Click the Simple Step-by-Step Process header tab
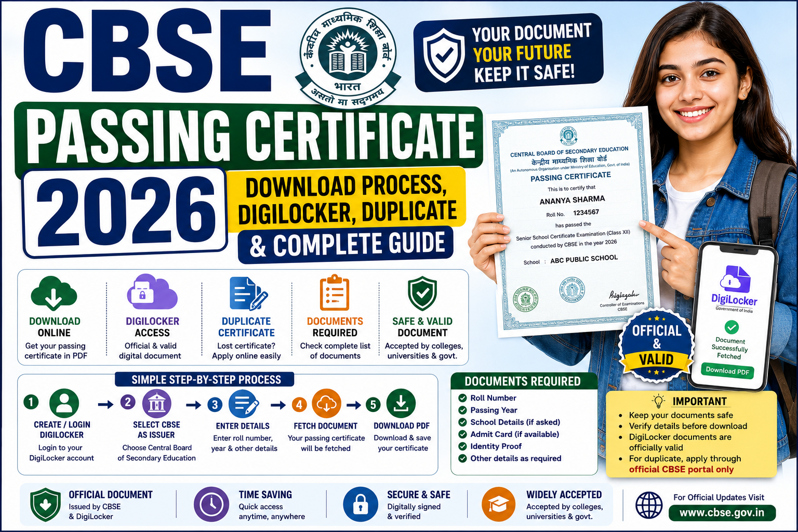 point(206,380)
